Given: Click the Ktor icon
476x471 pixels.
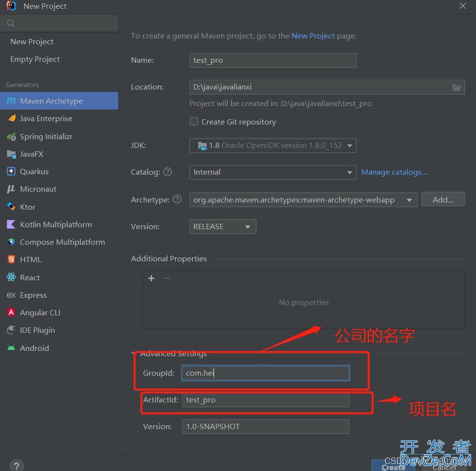Looking at the screenshot, I should point(11,207).
